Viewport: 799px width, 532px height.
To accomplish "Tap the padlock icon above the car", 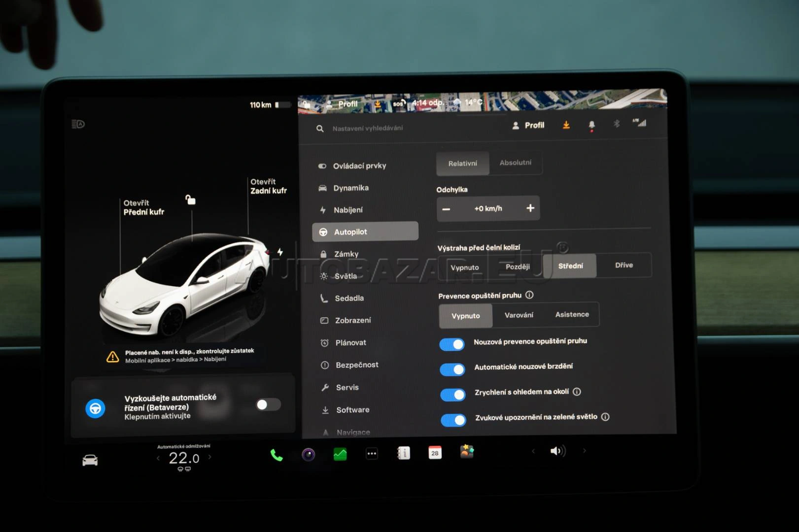I will coord(190,199).
